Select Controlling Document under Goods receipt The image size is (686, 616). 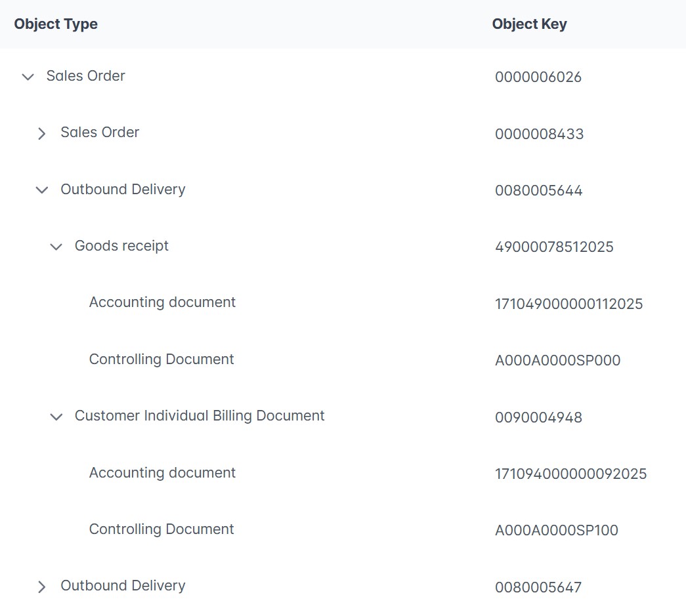coord(161,359)
